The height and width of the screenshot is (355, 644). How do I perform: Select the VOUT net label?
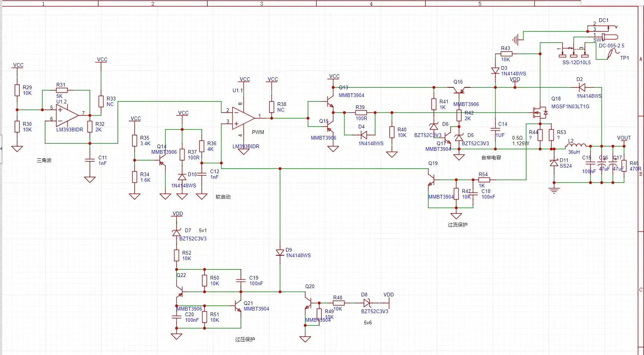(x=624, y=138)
